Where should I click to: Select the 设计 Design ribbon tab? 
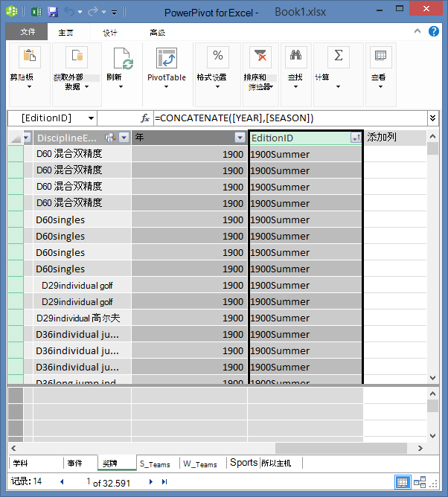[110, 33]
